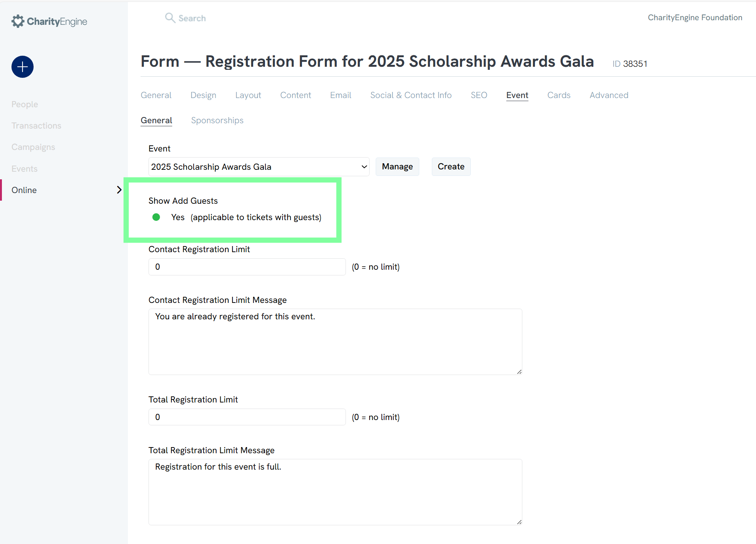This screenshot has height=544, width=756.
Task: Navigate to Campaigns in sidebar
Action: (x=33, y=147)
